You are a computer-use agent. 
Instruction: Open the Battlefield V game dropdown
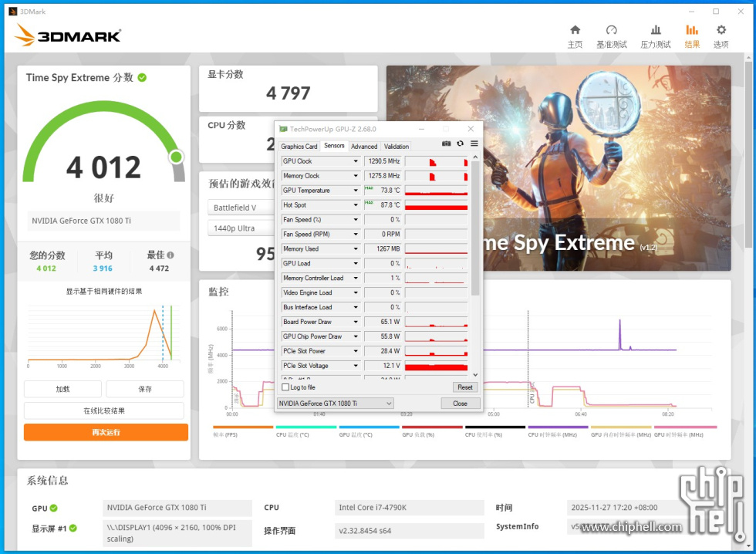239,208
